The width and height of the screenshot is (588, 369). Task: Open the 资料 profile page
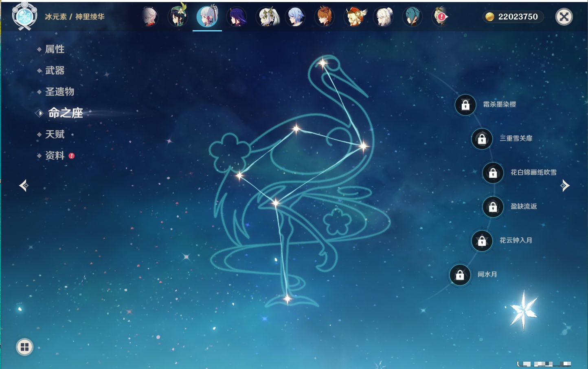point(55,155)
